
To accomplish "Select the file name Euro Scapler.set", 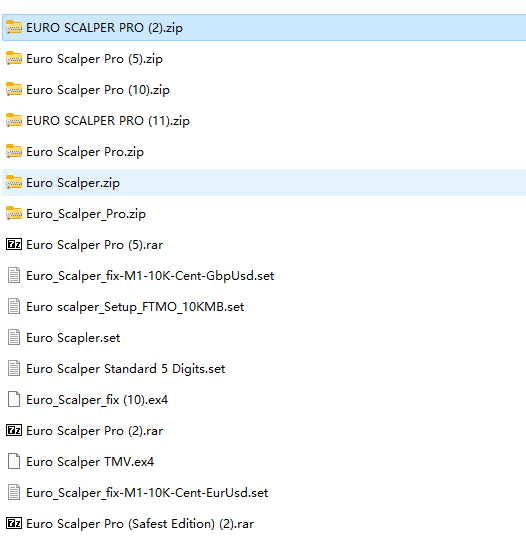I will tap(73, 338).
